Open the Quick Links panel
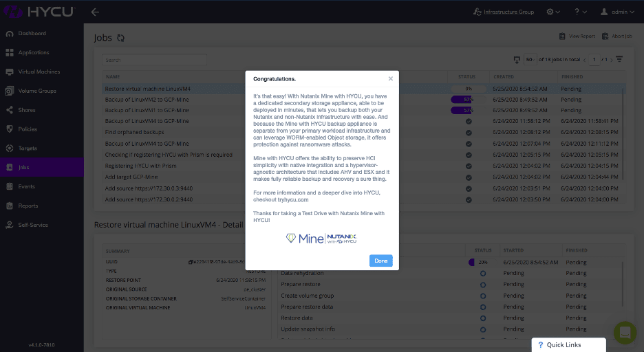The width and height of the screenshot is (644, 352). [568, 345]
